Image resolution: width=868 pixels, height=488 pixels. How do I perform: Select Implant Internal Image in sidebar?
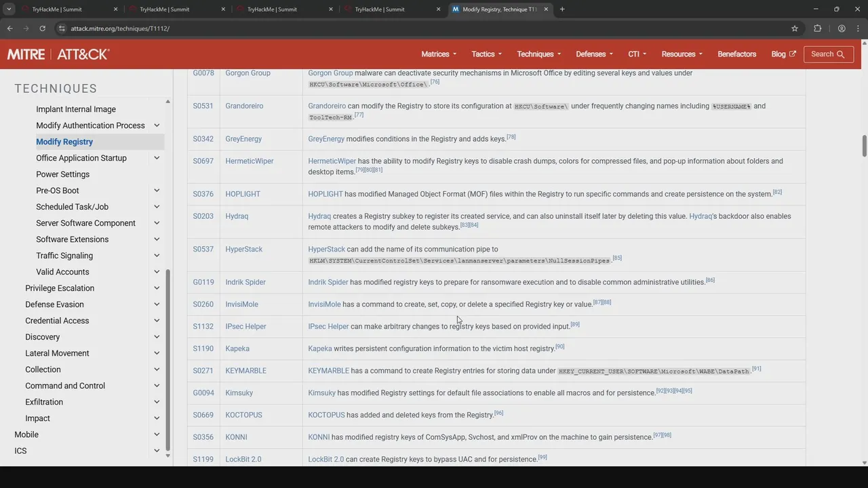coord(76,109)
